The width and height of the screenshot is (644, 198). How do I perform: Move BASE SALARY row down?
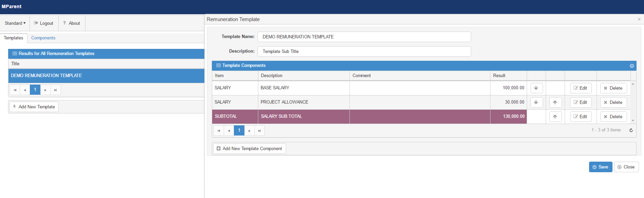(x=536, y=88)
